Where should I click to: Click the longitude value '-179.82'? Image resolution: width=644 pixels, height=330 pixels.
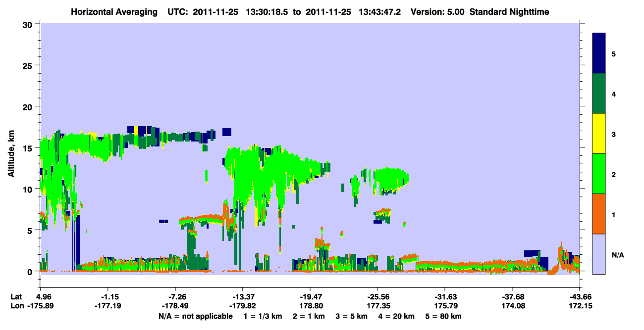242,306
